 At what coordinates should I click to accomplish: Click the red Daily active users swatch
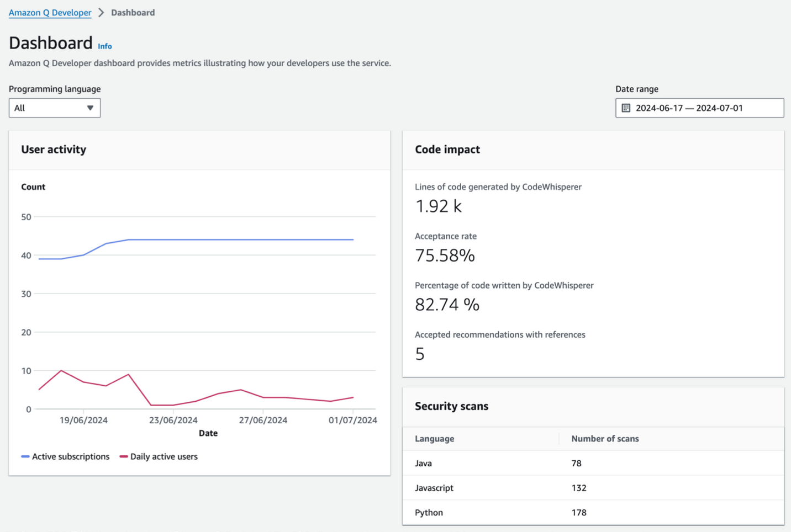124,456
